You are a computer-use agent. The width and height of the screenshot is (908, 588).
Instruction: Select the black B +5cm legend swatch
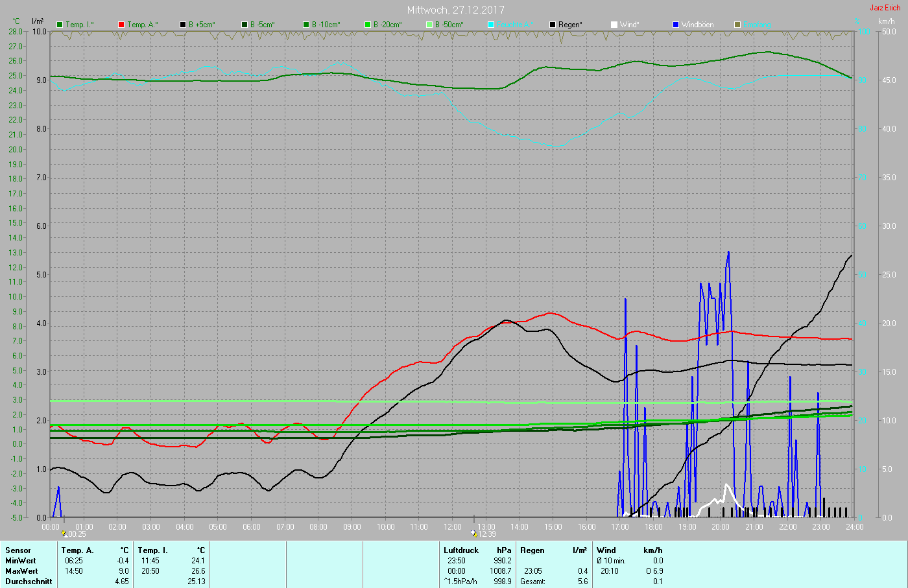(x=183, y=25)
